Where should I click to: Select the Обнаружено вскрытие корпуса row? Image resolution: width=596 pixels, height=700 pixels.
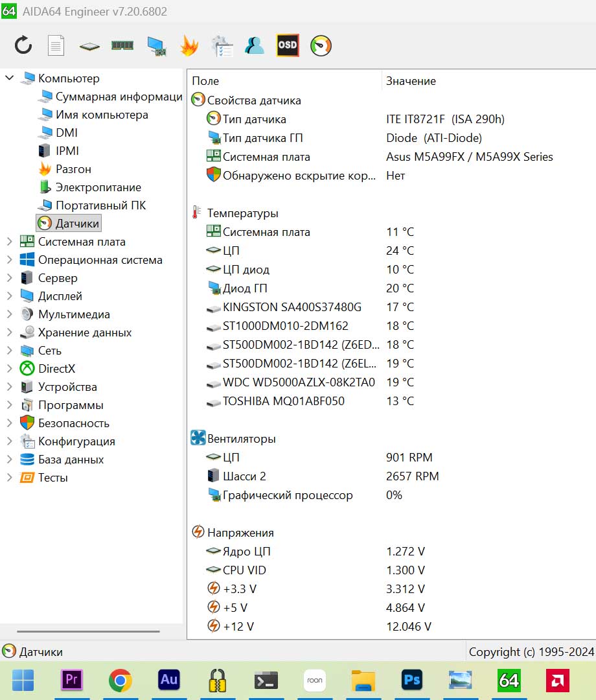tap(391, 176)
